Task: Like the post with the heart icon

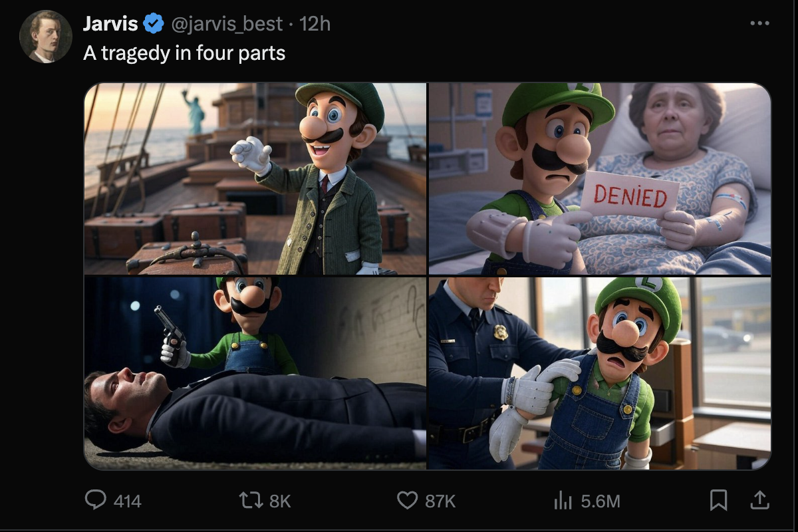Action: click(x=407, y=499)
